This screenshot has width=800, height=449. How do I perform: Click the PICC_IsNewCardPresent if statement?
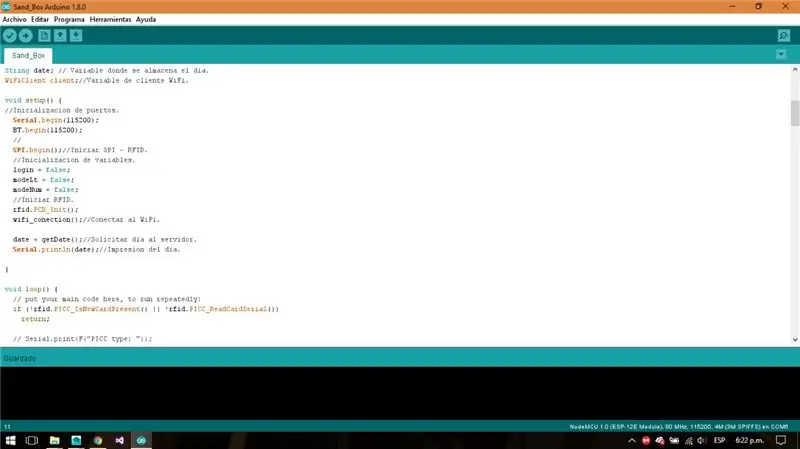click(146, 309)
